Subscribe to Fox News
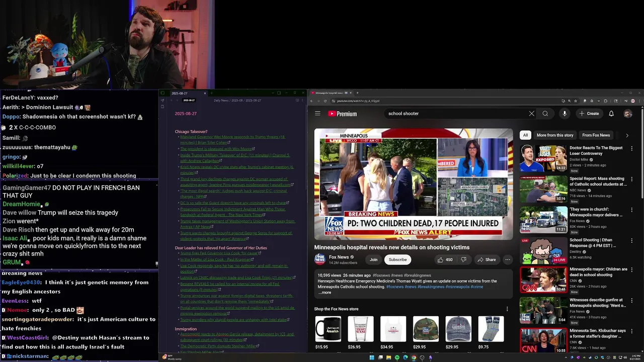Image resolution: width=644 pixels, height=362 pixels. click(x=397, y=259)
